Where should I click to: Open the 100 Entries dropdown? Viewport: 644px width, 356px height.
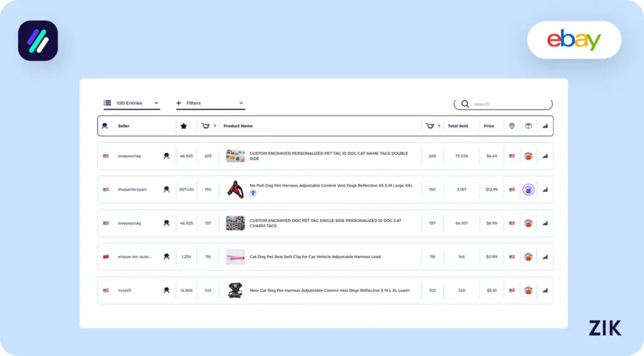pos(131,103)
